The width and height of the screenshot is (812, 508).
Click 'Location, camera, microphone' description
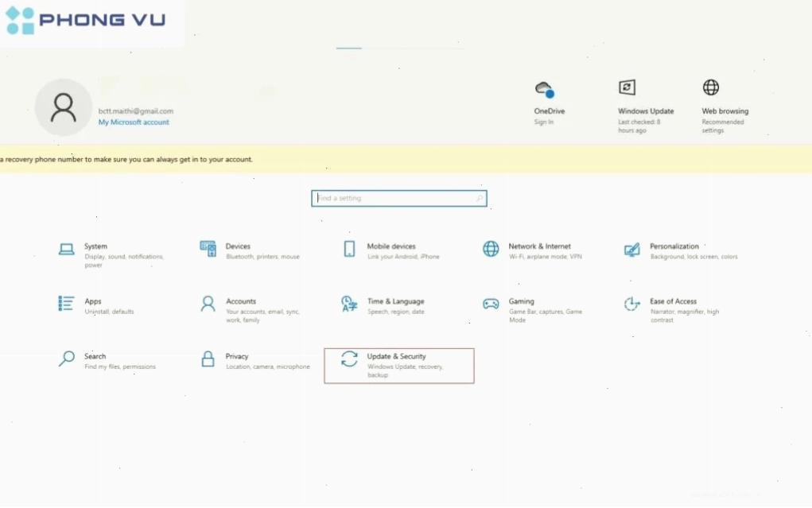coord(268,366)
